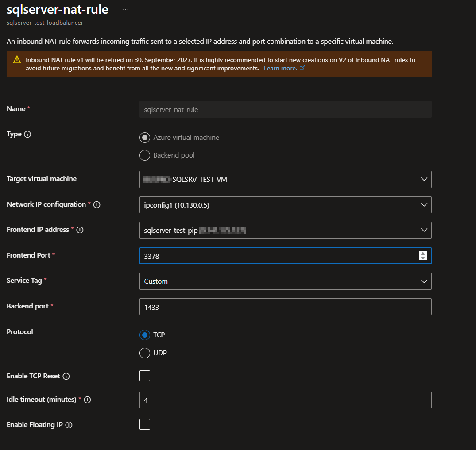
Task: Select the Azure virtual machine radio option
Action: (145, 138)
